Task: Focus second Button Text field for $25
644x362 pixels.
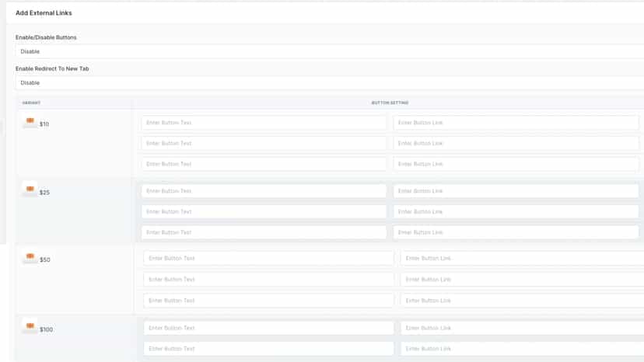Action: pos(264,211)
